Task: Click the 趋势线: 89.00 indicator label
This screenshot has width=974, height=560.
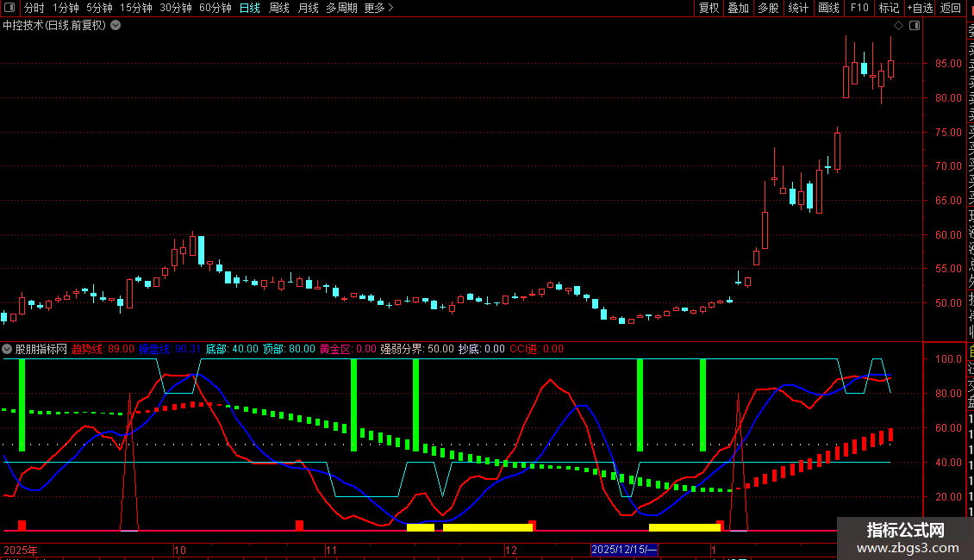Action: coord(103,349)
